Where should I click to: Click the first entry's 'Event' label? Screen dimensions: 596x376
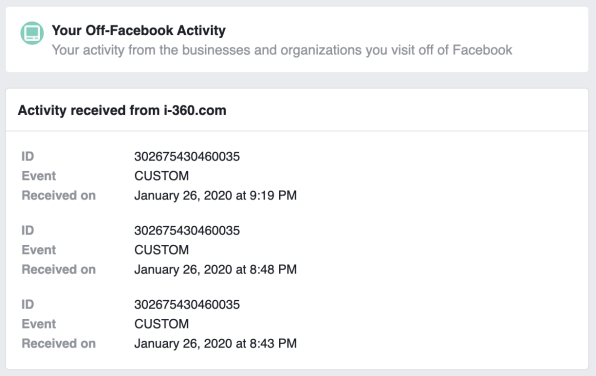click(x=39, y=176)
